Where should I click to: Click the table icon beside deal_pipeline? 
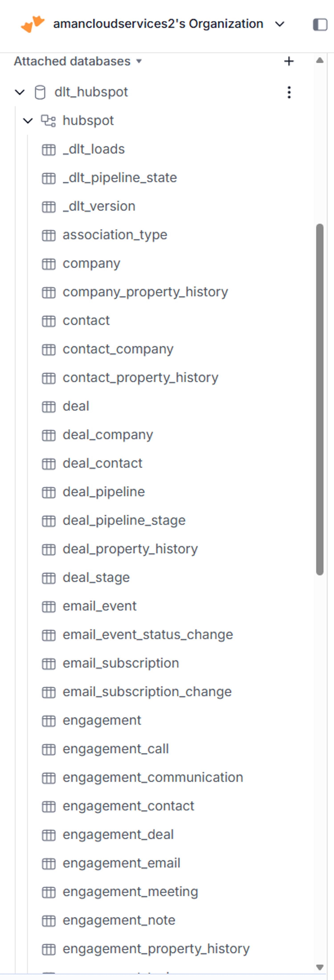pyautogui.click(x=48, y=492)
